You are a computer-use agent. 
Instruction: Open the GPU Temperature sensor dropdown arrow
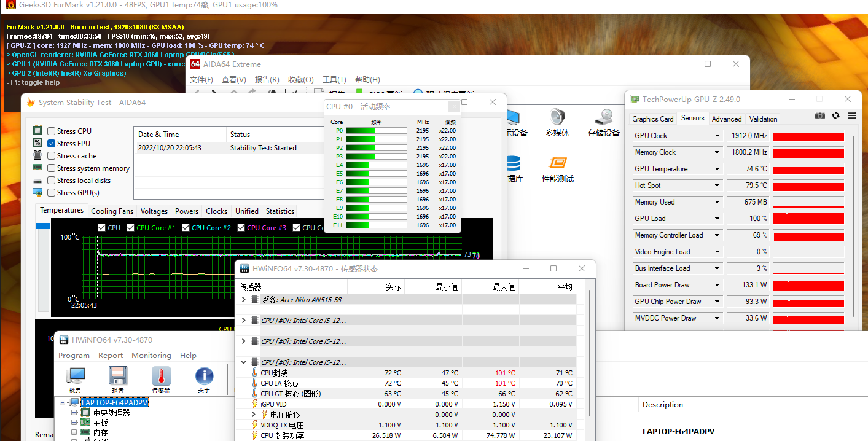[x=716, y=169]
